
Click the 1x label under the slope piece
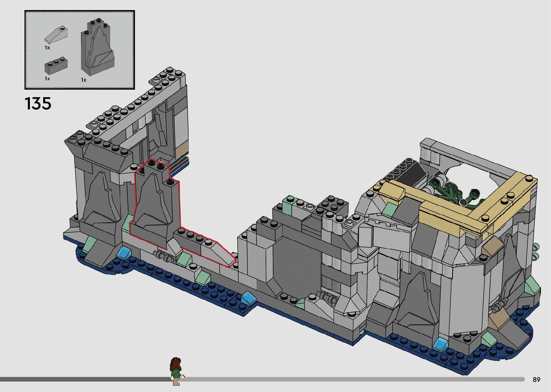click(x=47, y=48)
